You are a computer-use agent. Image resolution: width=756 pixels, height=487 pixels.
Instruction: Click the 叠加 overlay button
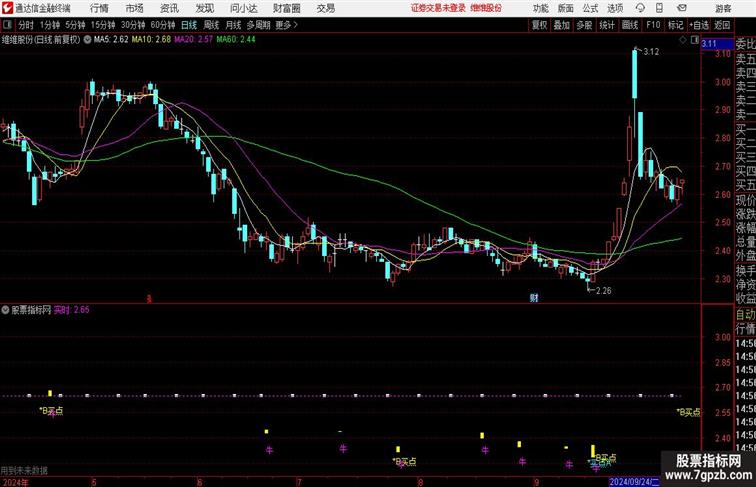click(x=562, y=25)
